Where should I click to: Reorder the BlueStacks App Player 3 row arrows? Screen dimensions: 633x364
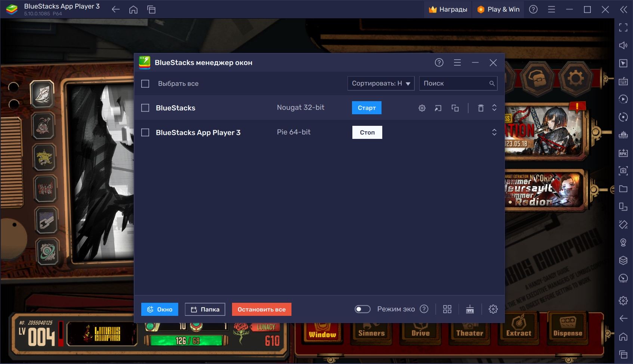point(494,132)
